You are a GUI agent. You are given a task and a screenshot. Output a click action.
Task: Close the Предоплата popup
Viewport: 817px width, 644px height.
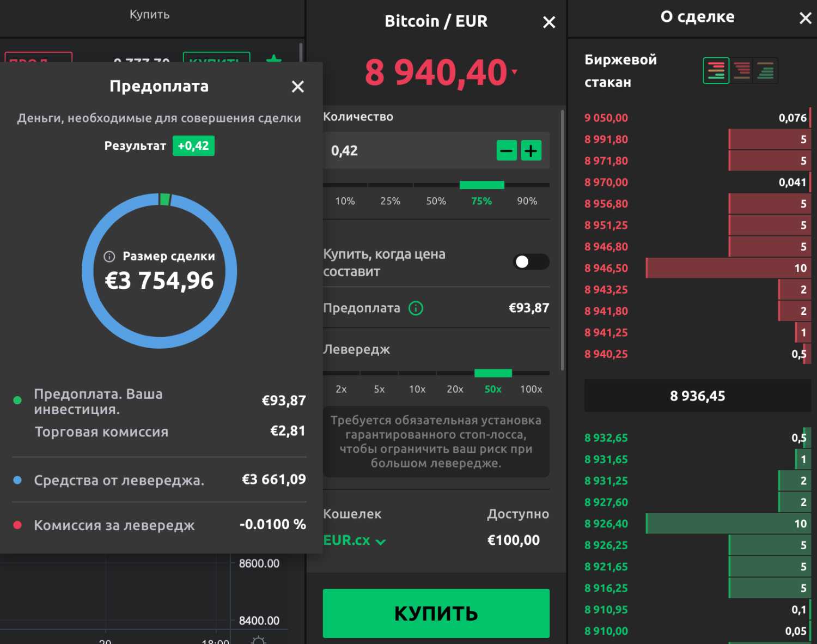pos(297,87)
